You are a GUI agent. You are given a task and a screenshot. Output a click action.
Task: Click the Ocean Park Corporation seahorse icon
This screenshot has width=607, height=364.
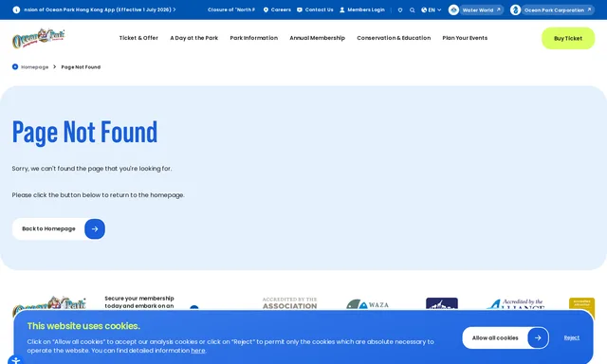pos(515,10)
